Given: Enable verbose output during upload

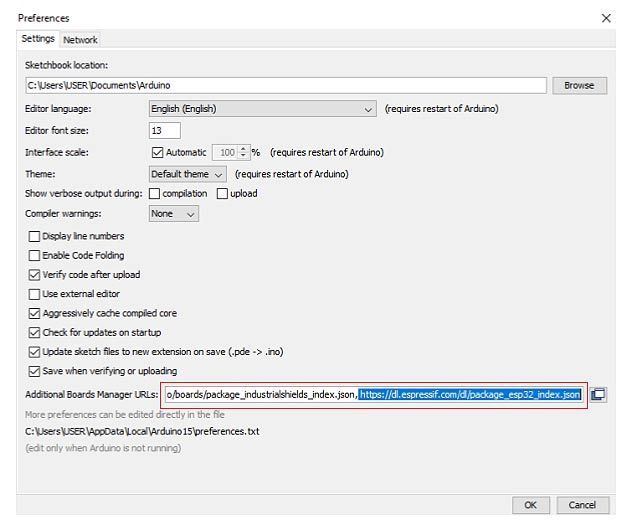Looking at the screenshot, I should click(222, 194).
